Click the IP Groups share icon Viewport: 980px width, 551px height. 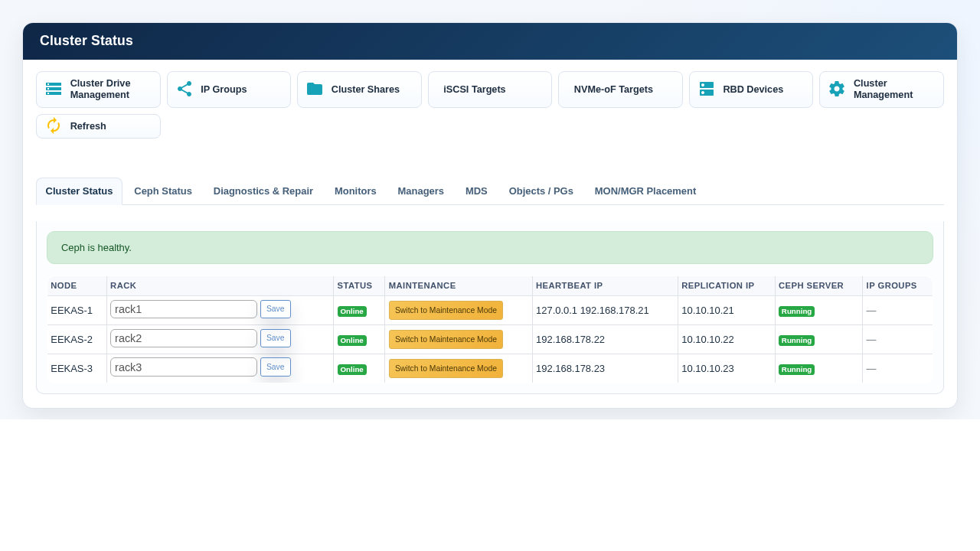point(185,89)
